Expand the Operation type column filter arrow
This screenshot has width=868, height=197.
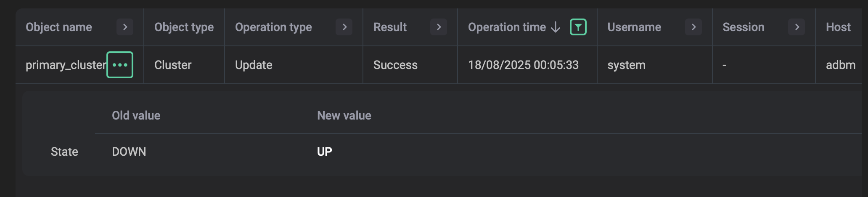coord(344,27)
